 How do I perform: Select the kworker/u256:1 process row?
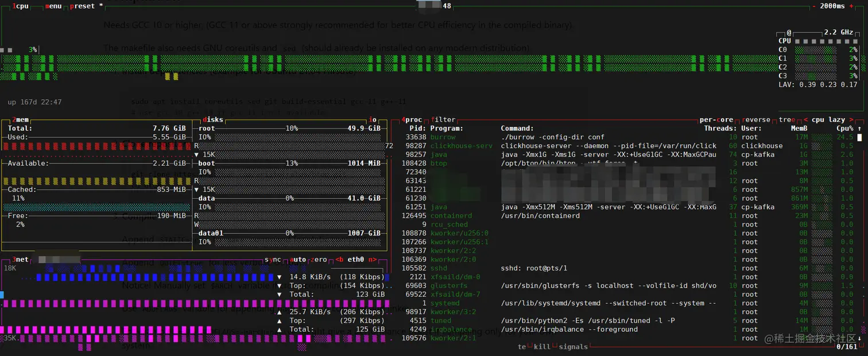(629, 242)
